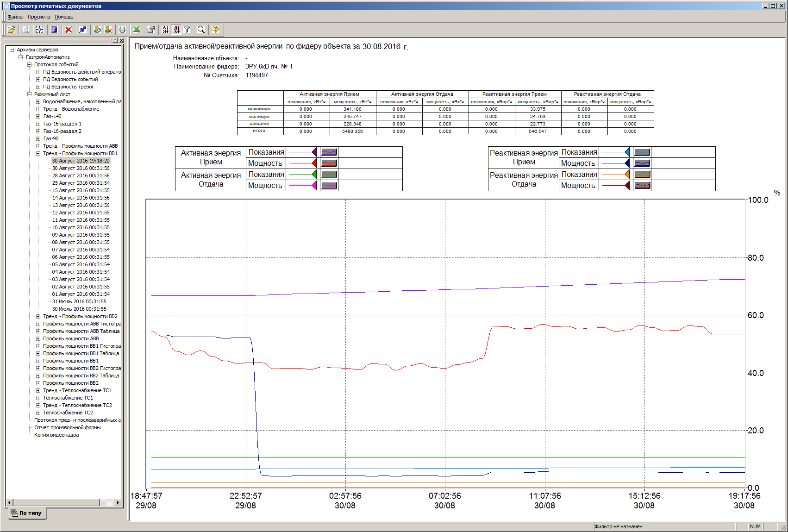Open the Файлы menu

[15, 17]
